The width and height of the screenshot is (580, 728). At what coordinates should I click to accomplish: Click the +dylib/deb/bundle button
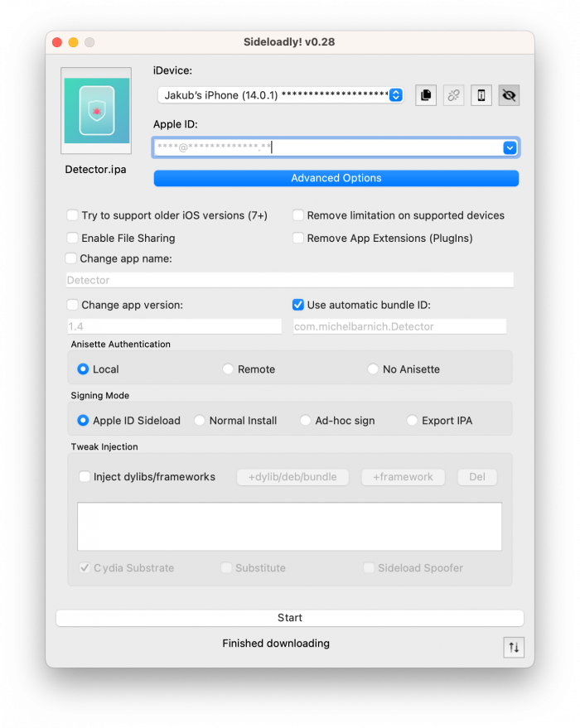click(292, 477)
